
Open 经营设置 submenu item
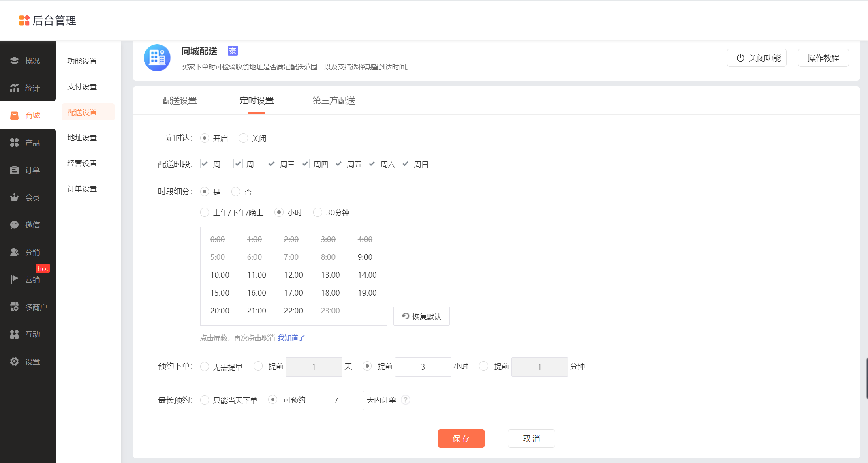click(82, 163)
